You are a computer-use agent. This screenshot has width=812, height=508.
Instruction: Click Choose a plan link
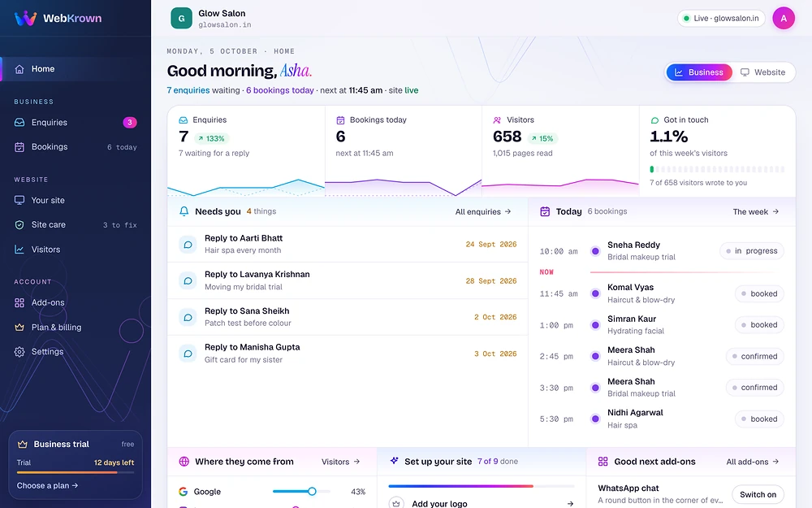tap(47, 486)
